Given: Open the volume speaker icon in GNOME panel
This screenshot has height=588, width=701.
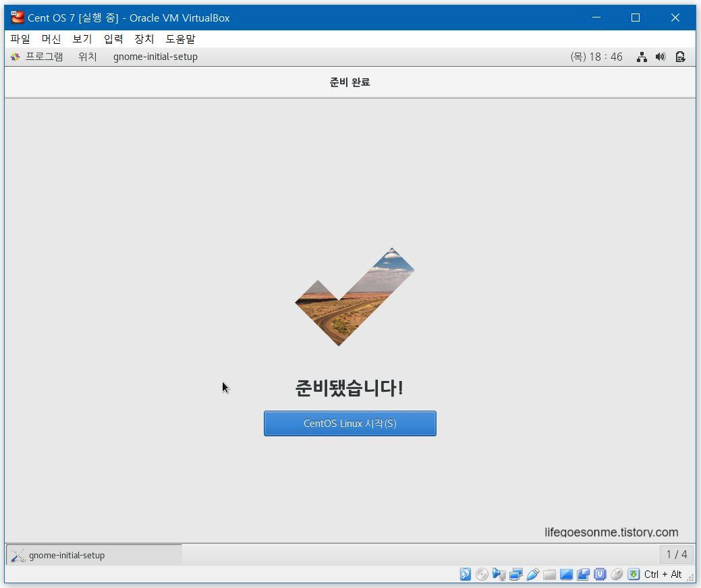Looking at the screenshot, I should coord(661,57).
